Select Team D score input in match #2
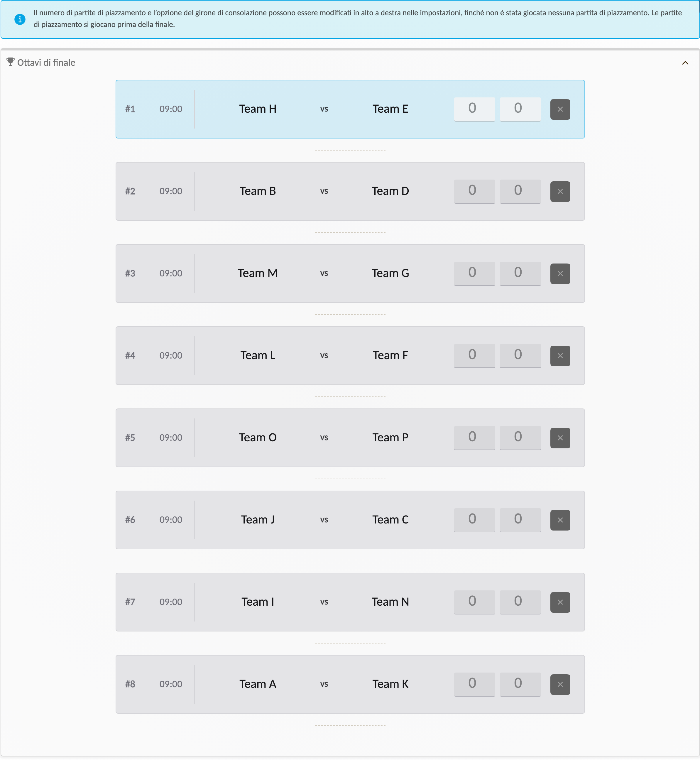Viewport: 700px width, 760px height. (x=520, y=191)
